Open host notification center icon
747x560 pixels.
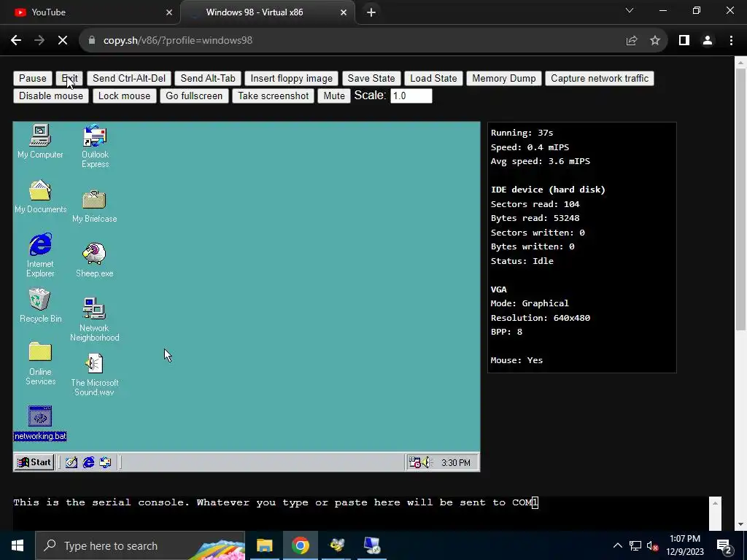pos(724,546)
